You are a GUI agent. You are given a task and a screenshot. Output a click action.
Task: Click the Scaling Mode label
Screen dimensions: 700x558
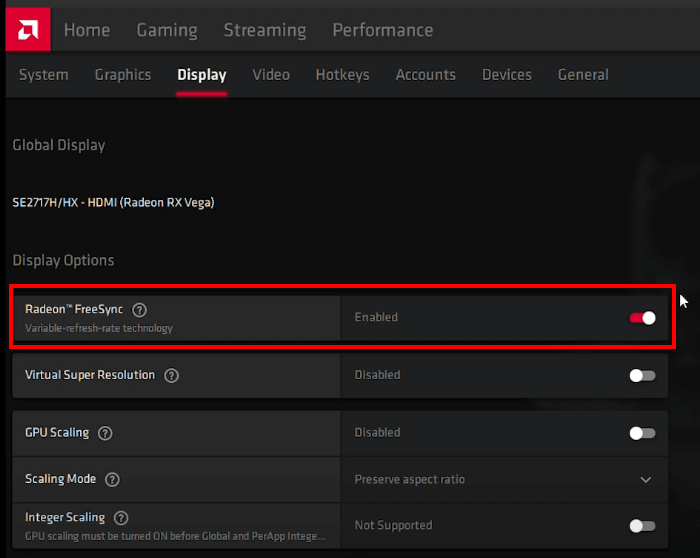coord(61,479)
